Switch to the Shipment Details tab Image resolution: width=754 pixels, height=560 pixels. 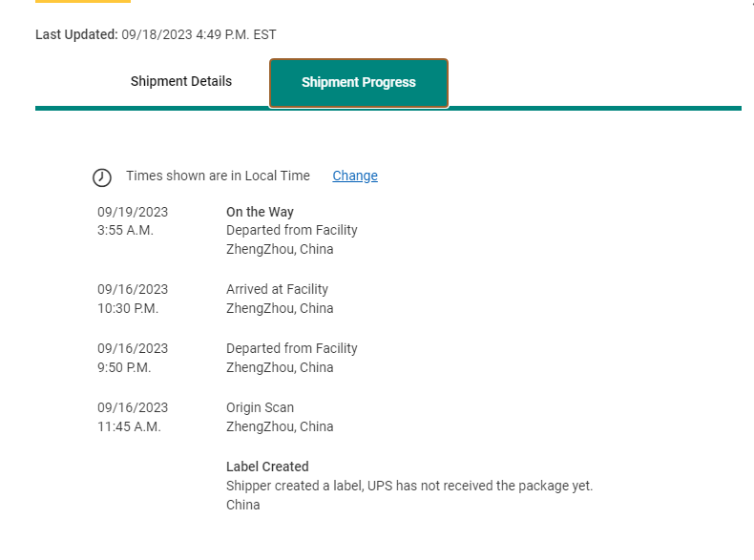[181, 81]
